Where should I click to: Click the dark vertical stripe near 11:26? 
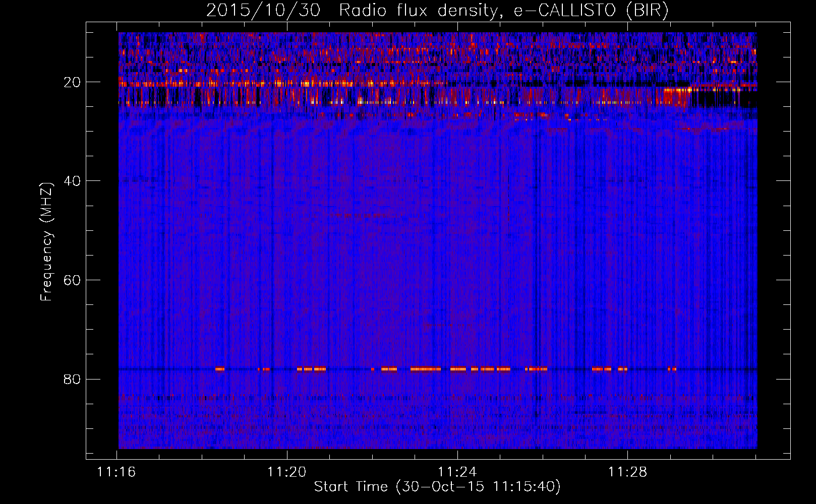tap(537, 252)
